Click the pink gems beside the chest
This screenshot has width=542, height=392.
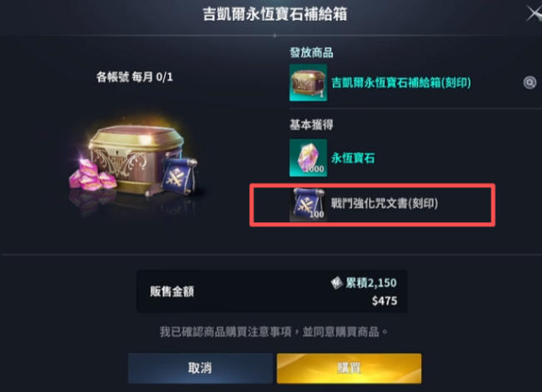point(92,175)
